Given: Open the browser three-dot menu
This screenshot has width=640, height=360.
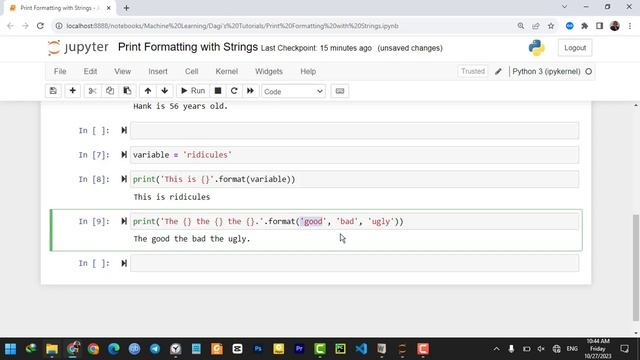Looking at the screenshot, I should coord(630,26).
